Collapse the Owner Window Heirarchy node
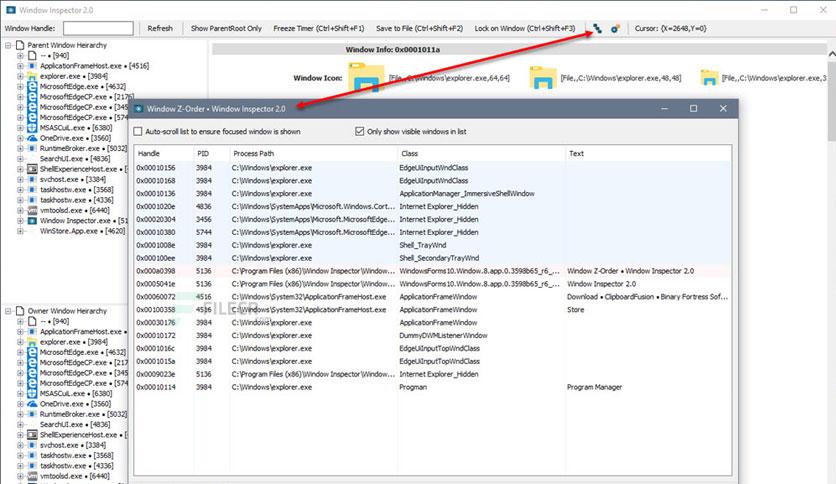Viewport: 836px width, 484px height. [8, 311]
